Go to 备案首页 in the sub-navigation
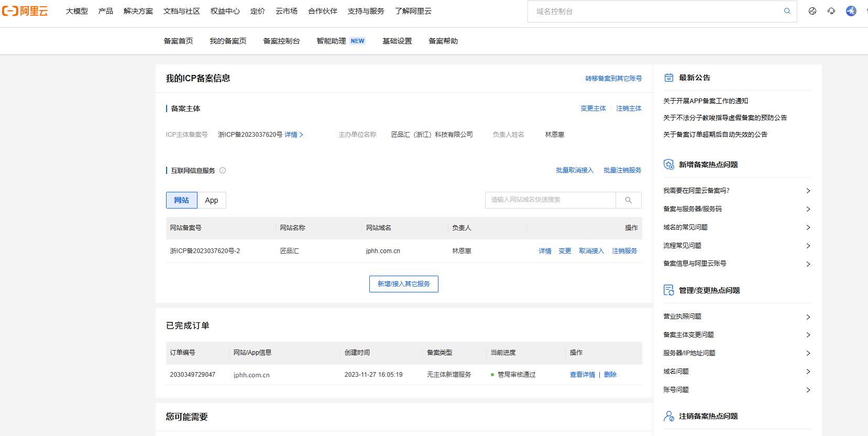The width and height of the screenshot is (868, 436). coord(178,41)
